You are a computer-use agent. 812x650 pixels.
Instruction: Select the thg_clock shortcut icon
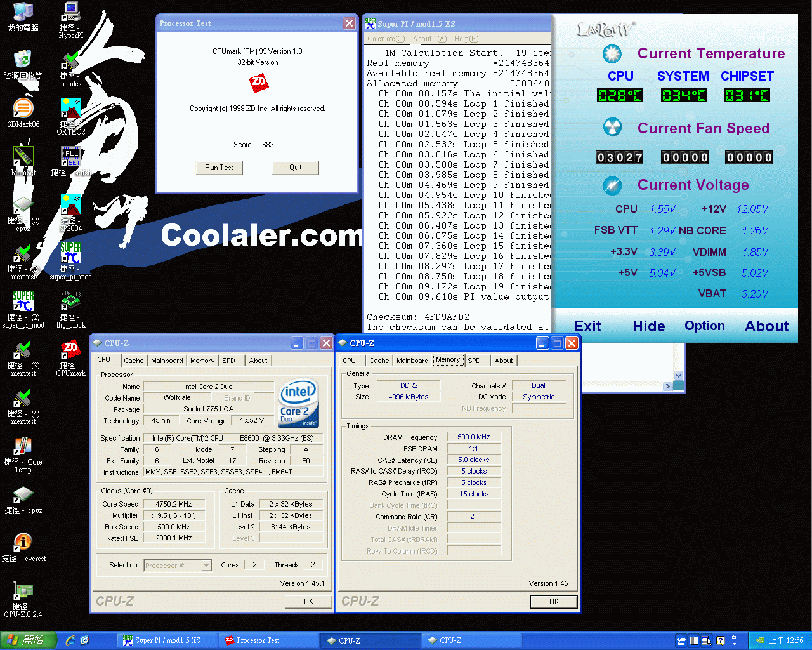[x=71, y=301]
